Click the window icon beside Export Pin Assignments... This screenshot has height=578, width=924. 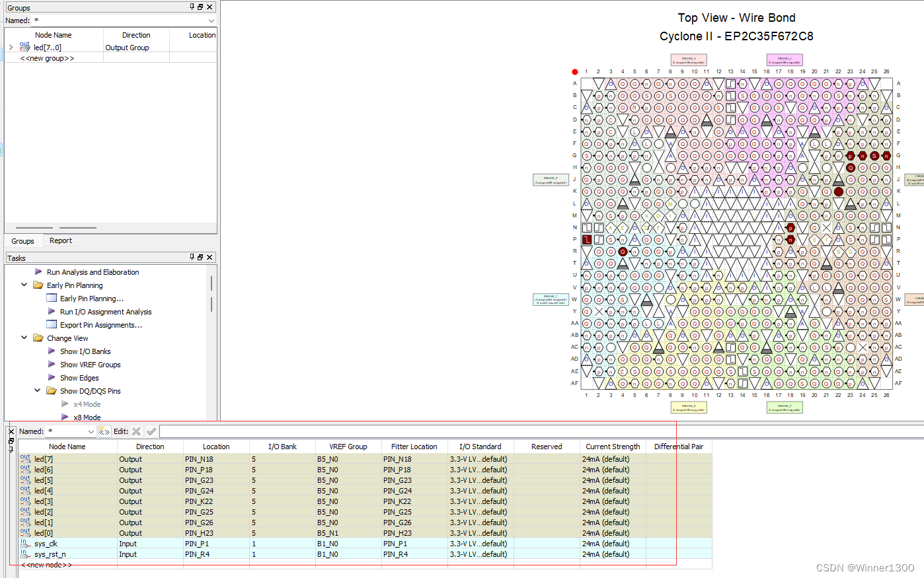[52, 324]
